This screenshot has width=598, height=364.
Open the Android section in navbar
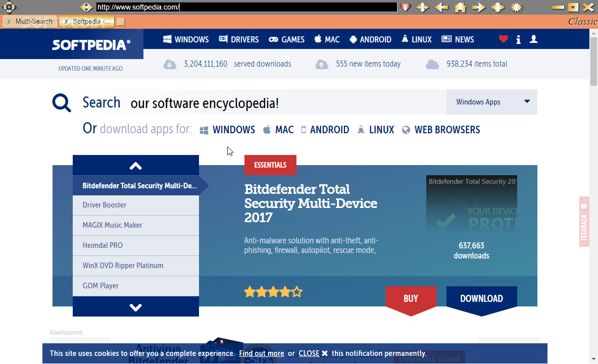370,39
